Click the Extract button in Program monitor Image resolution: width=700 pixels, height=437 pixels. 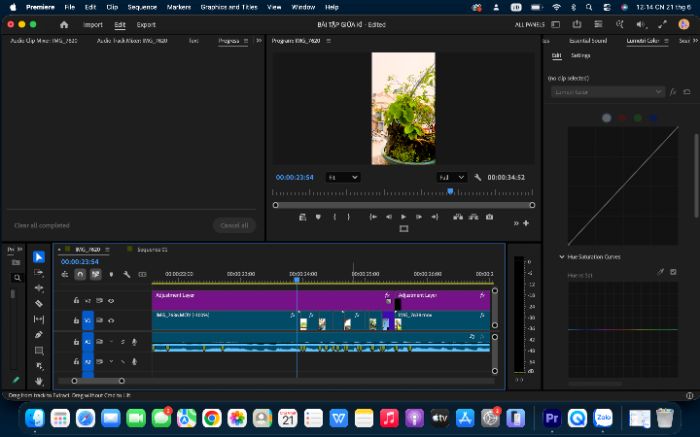point(474,216)
